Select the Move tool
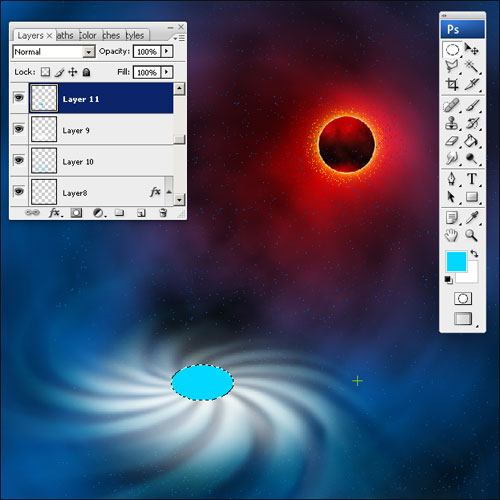500x500 pixels. pyautogui.click(x=472, y=50)
